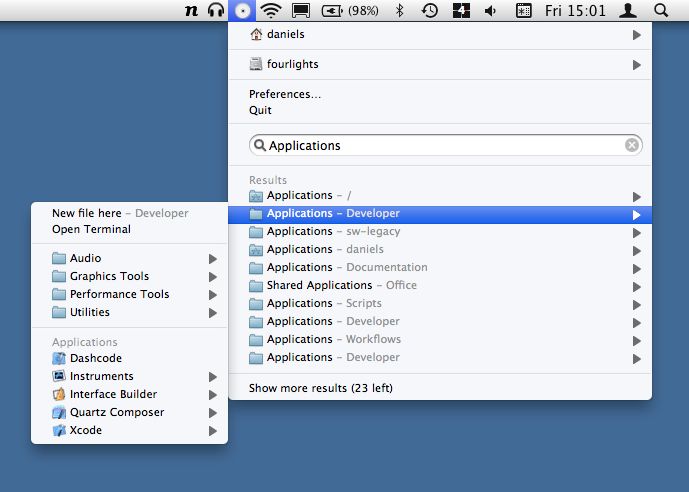Click the Instruments app icon
This screenshot has height=492, width=689.
[59, 376]
